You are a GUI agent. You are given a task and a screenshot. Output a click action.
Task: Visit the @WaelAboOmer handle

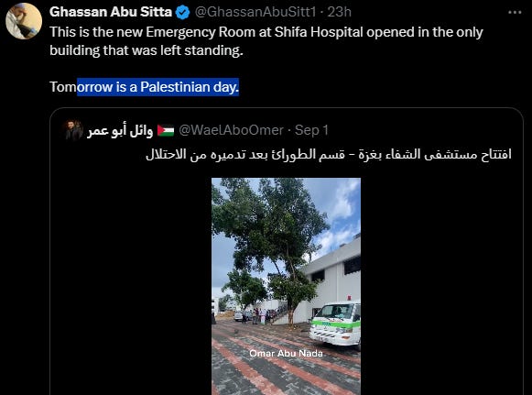coord(231,130)
